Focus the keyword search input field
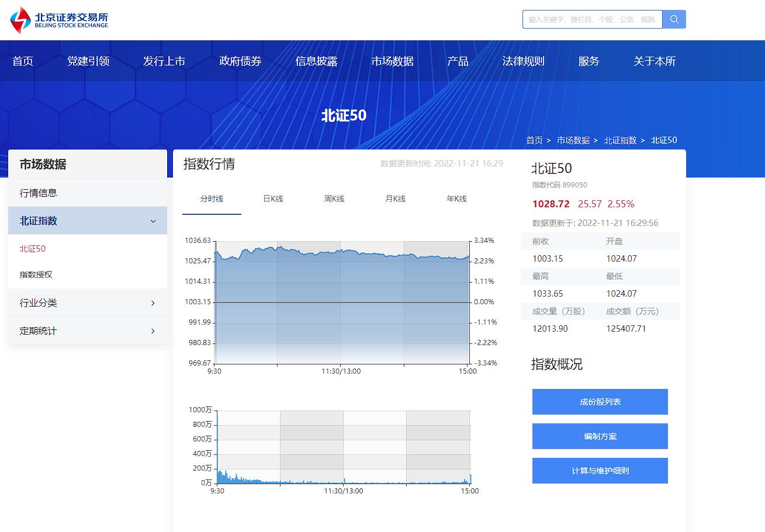 pos(592,19)
